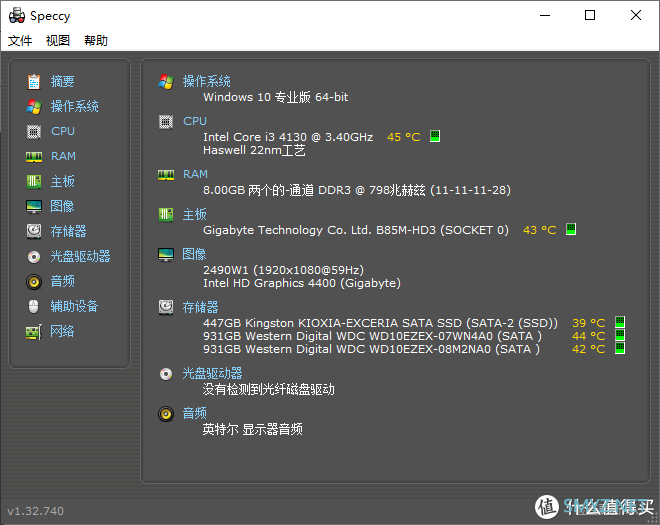The height and width of the screenshot is (525, 660).
Task: Click the Gigabyte B85M-HD3 motherboard text
Action: click(356, 230)
